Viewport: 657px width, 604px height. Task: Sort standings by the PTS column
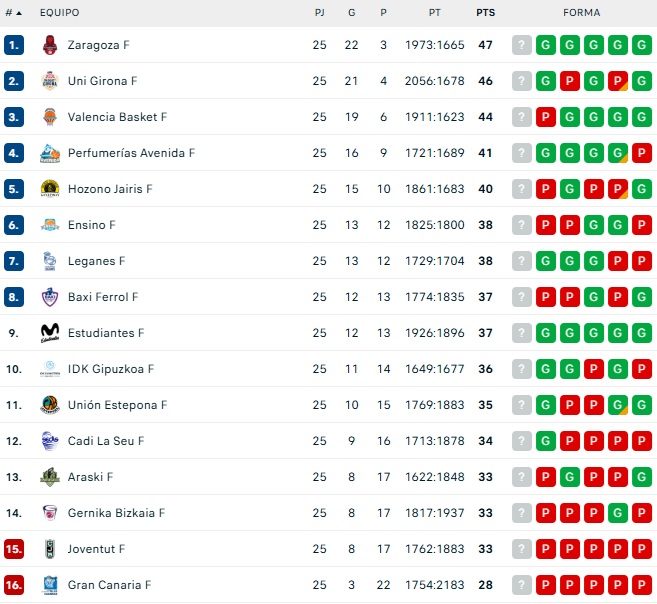point(486,13)
